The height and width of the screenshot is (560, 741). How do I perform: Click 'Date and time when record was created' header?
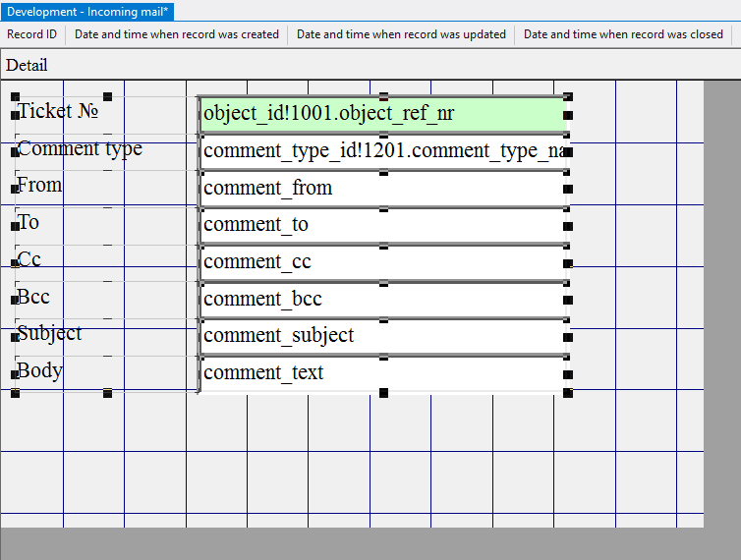click(x=177, y=34)
